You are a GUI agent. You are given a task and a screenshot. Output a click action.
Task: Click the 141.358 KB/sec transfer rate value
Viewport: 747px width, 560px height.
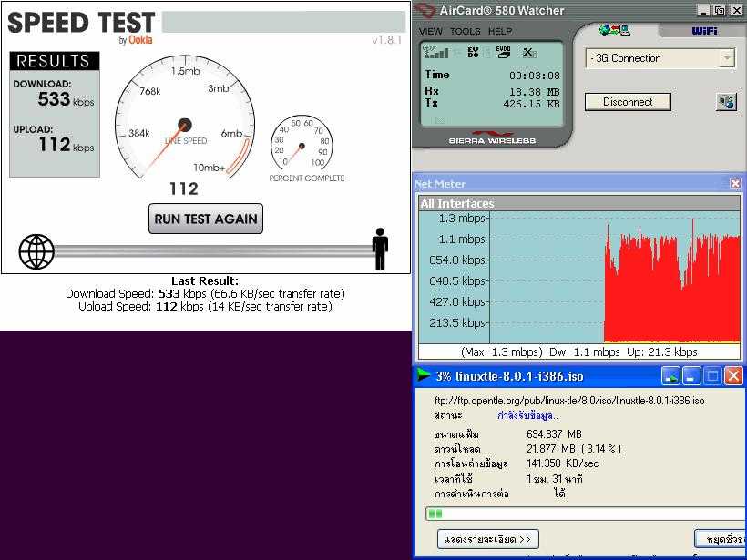563,463
